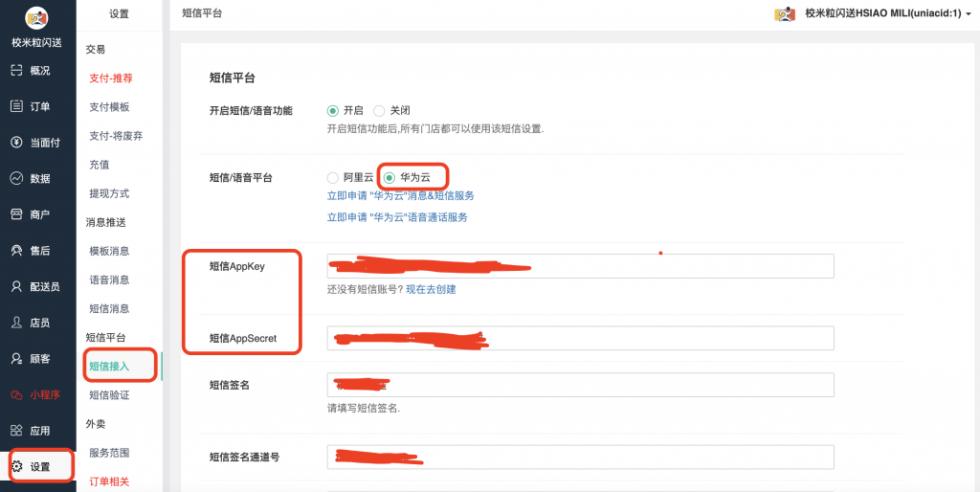This screenshot has height=492, width=980.
Task: Click 短信平台 section heading in submenu
Action: click(105, 338)
